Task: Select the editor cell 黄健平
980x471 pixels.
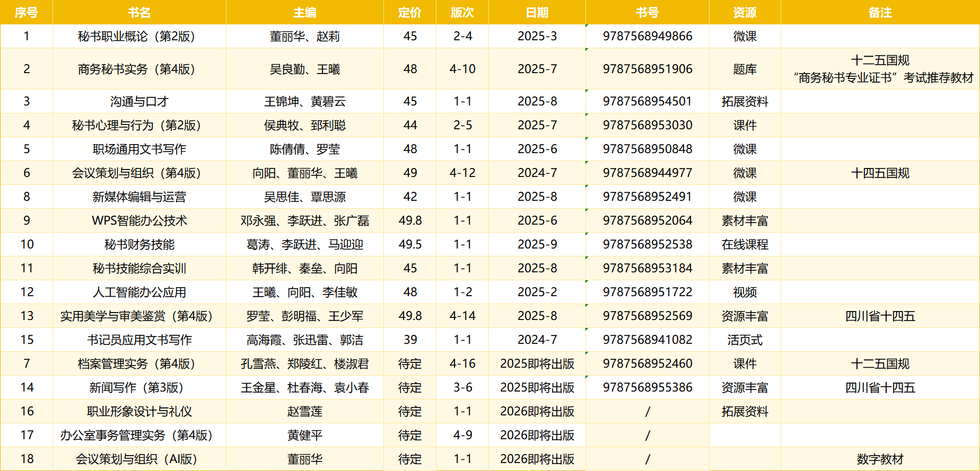Action: coord(304,436)
